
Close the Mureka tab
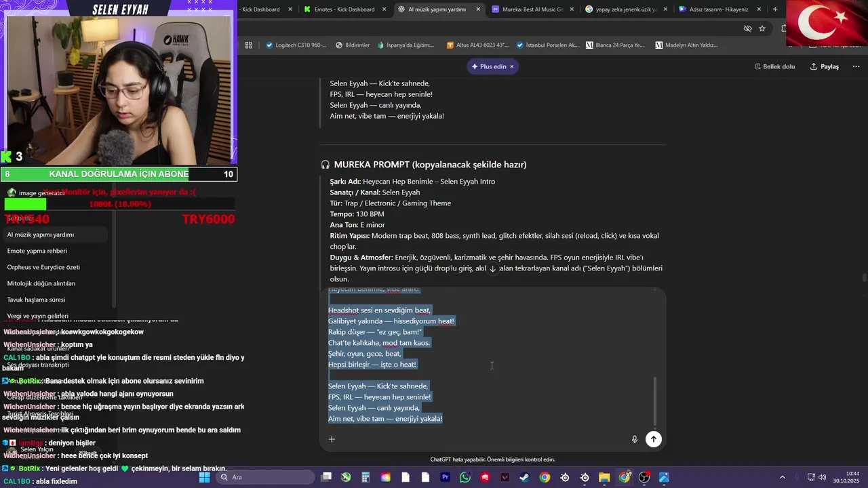[x=572, y=9]
